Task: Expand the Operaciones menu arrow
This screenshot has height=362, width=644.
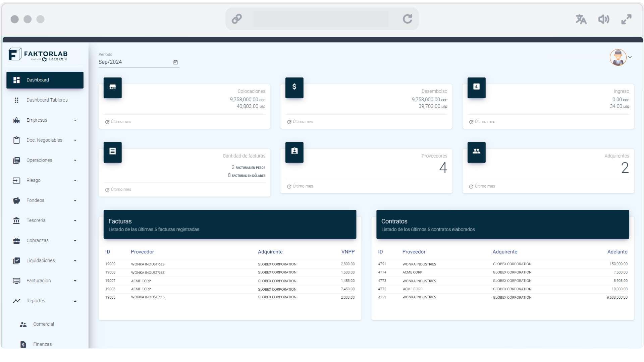Action: [75, 161]
